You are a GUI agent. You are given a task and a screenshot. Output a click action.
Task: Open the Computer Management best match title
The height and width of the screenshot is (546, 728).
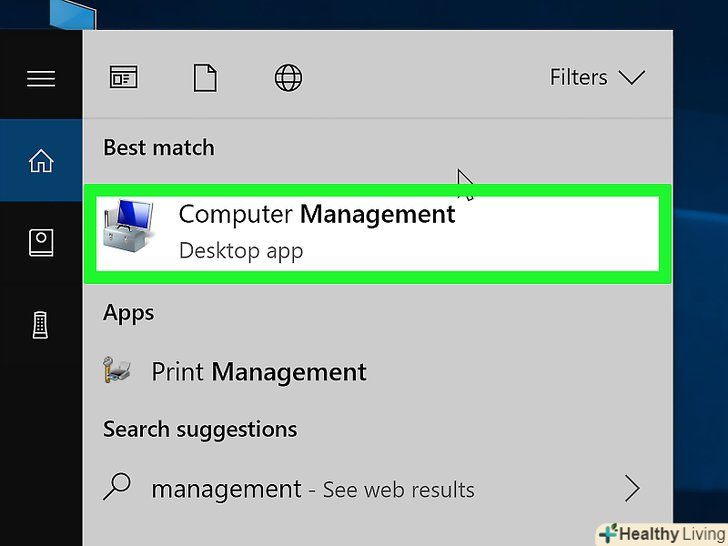point(316,214)
